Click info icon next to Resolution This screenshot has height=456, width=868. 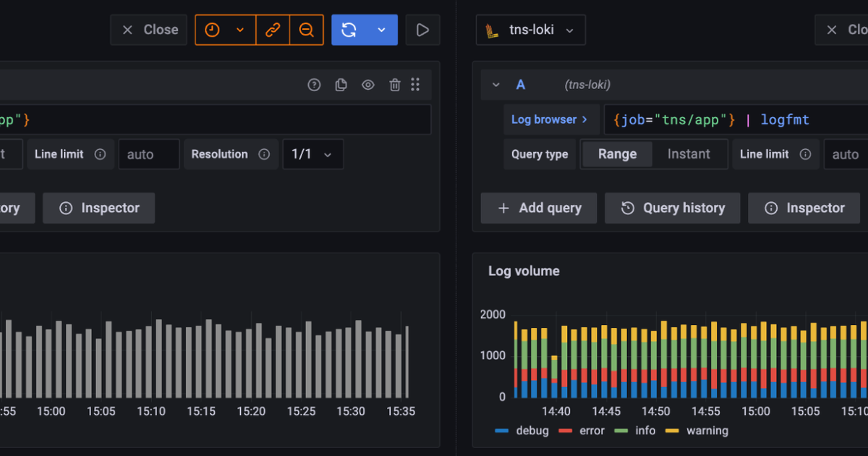[264, 154]
